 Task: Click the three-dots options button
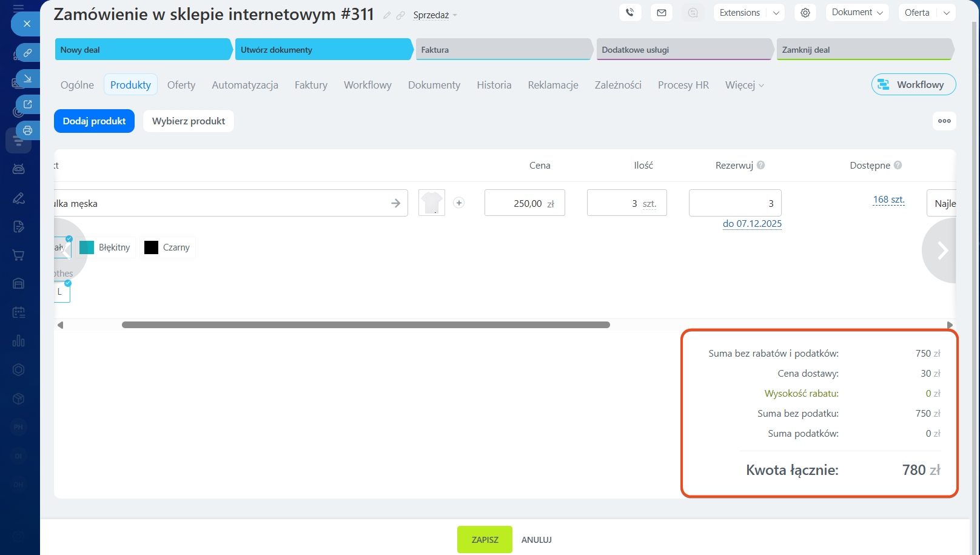click(944, 121)
